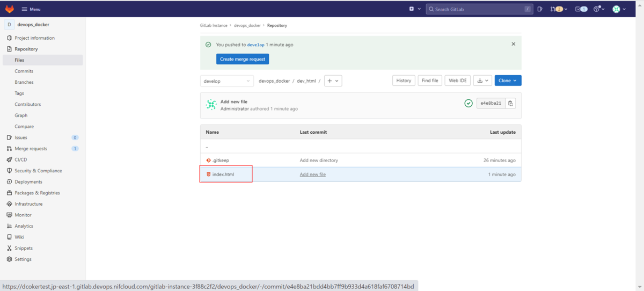This screenshot has height=291, width=644.
Task: Open the Clone dropdown button
Action: point(508,81)
